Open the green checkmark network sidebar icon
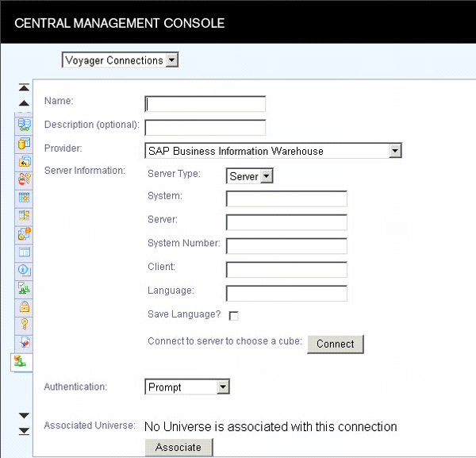 click(x=24, y=288)
